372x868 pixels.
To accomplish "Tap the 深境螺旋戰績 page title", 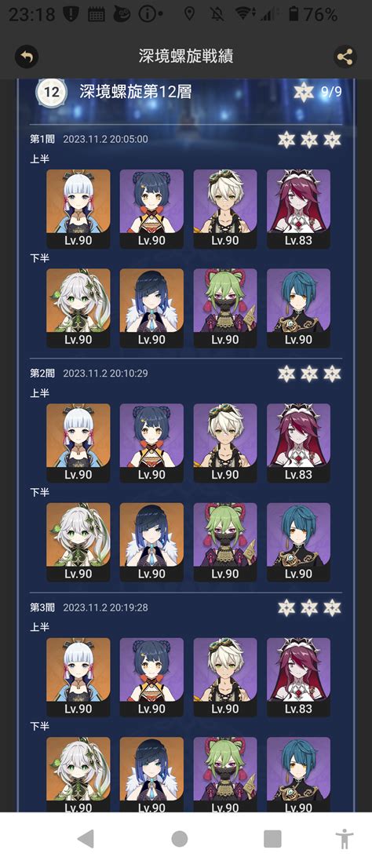I will coord(185,56).
